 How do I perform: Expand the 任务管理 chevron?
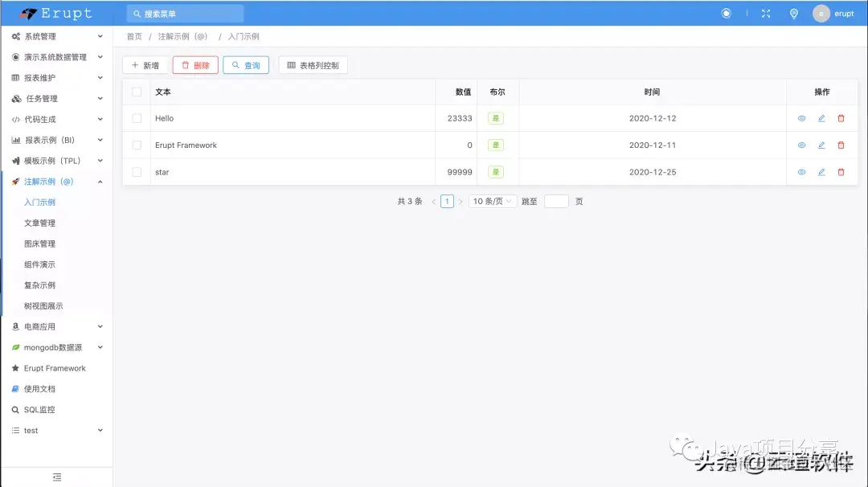pos(100,99)
